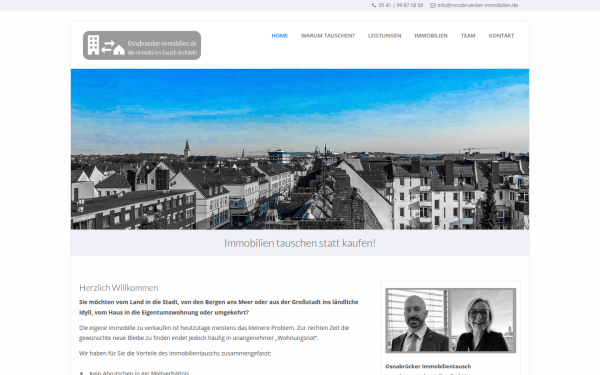Open the WARUM TAUSCHEN? menu item

(x=328, y=36)
